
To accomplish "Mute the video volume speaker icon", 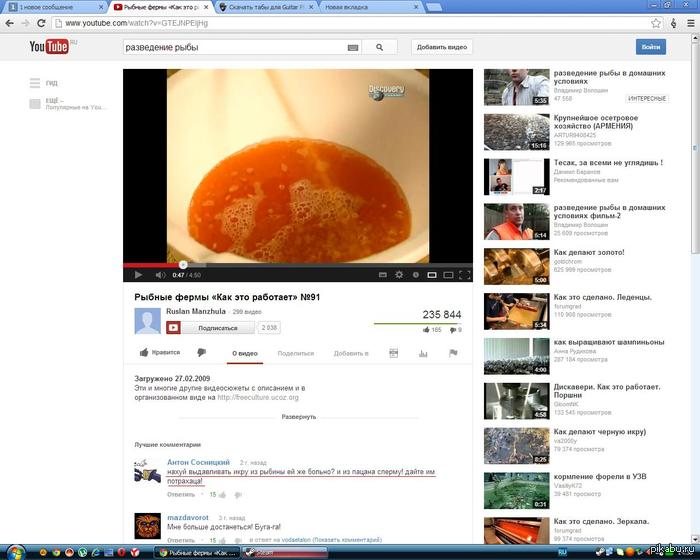I will coord(157,274).
